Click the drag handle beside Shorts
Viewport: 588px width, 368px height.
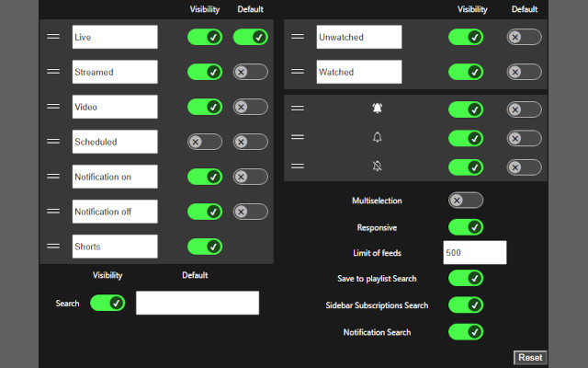[x=53, y=246]
